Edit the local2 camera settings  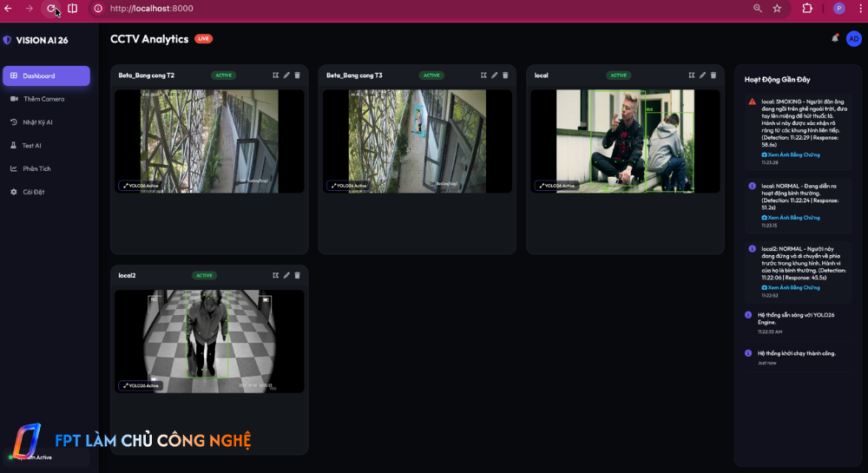pos(286,275)
